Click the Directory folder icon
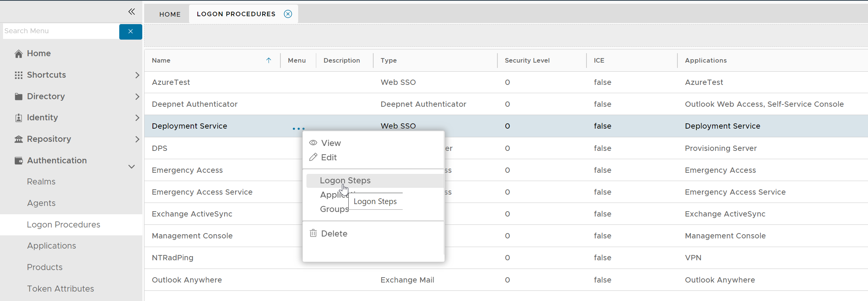Image resolution: width=868 pixels, height=301 pixels. (18, 97)
